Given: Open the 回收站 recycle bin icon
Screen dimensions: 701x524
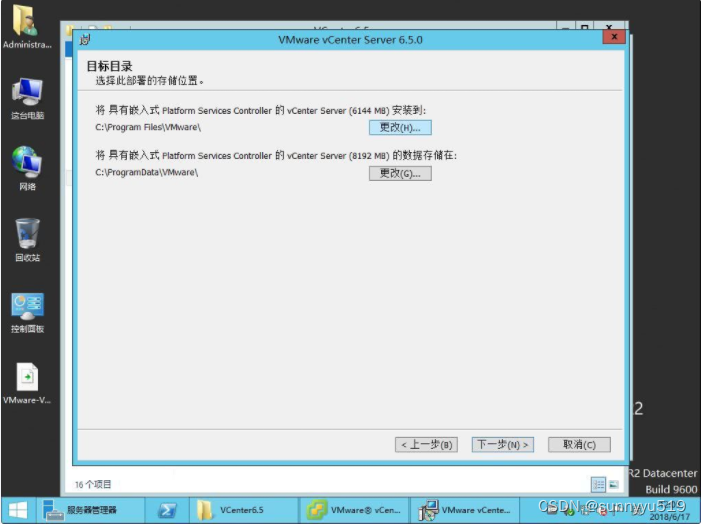Looking at the screenshot, I should coord(27,240).
